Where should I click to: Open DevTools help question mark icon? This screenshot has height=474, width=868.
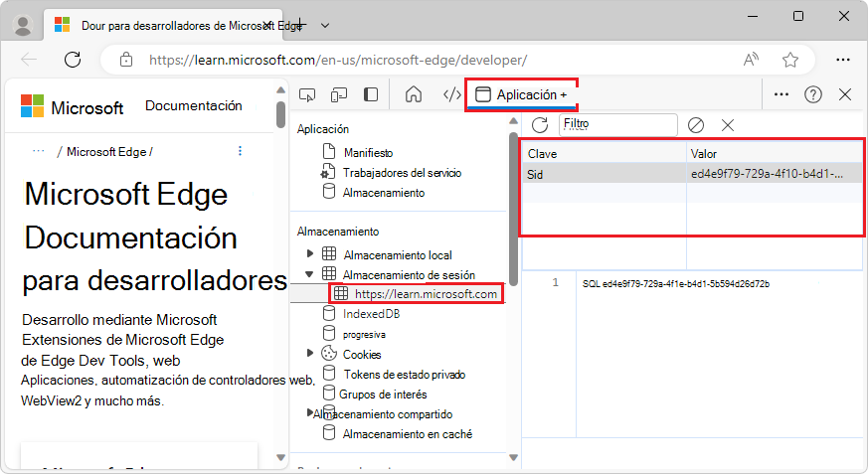click(812, 94)
